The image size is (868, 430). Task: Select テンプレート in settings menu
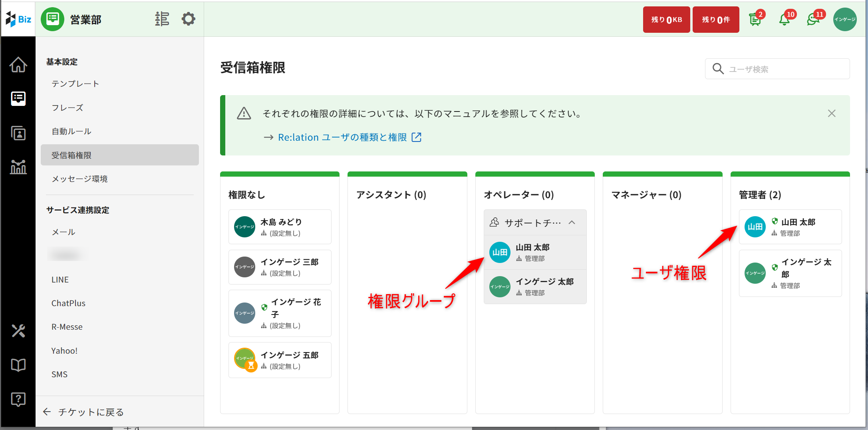75,84
